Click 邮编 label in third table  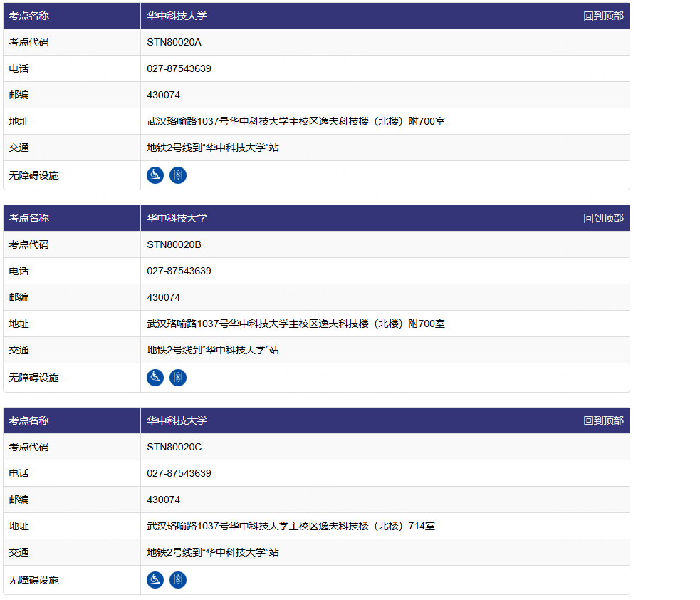point(19,500)
